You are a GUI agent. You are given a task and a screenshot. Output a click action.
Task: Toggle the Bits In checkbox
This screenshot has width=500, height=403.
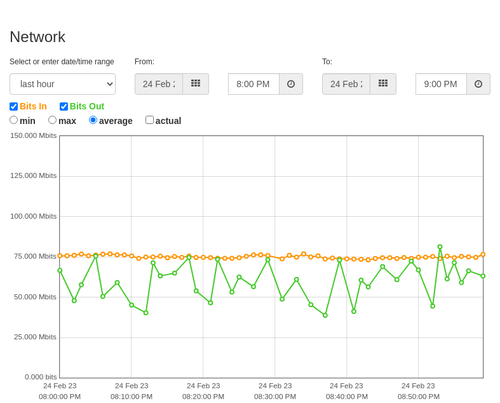click(14, 106)
